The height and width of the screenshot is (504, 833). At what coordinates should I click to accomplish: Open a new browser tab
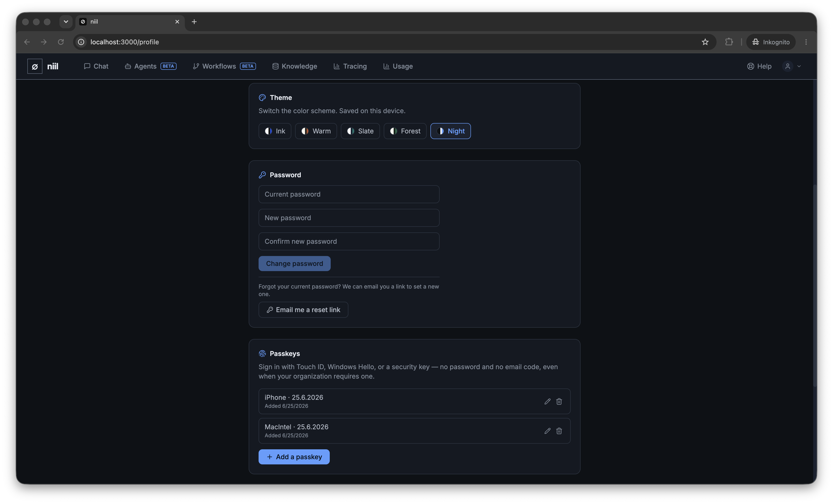[194, 22]
